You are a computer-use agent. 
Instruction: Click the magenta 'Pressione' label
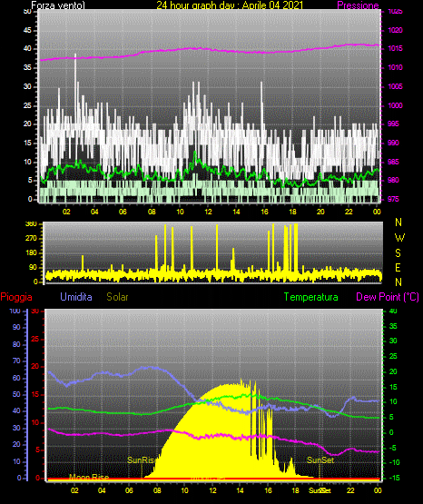click(358, 5)
